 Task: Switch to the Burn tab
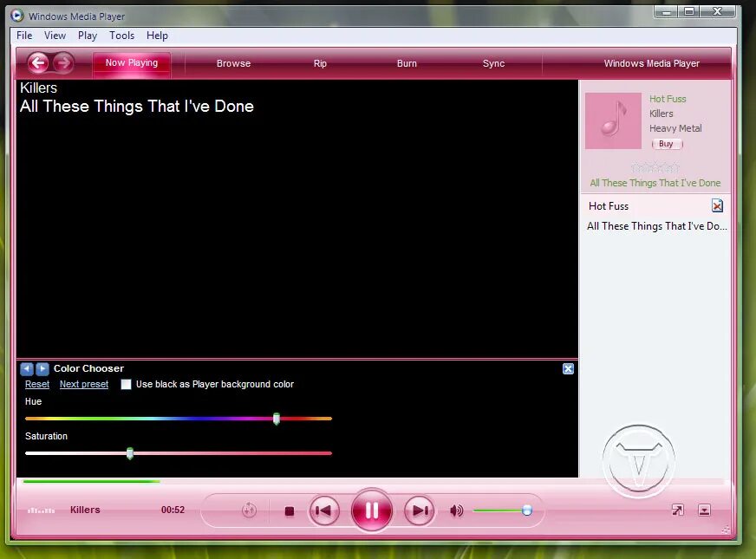pos(407,63)
